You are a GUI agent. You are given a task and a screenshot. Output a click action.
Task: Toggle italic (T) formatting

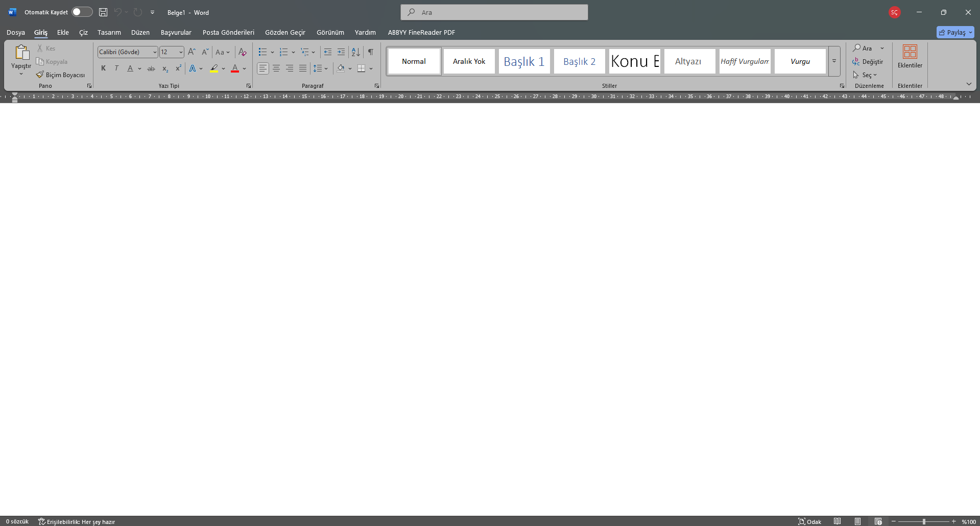tap(116, 68)
